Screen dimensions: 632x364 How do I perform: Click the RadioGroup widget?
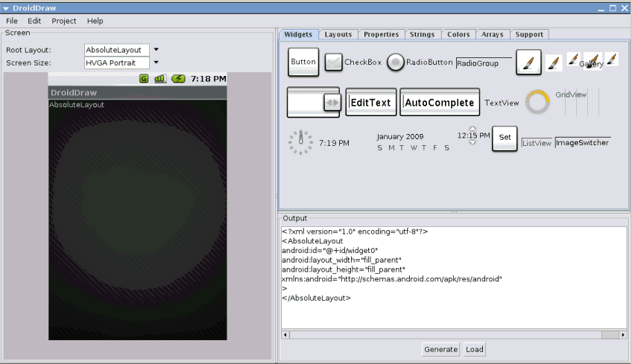[484, 63]
